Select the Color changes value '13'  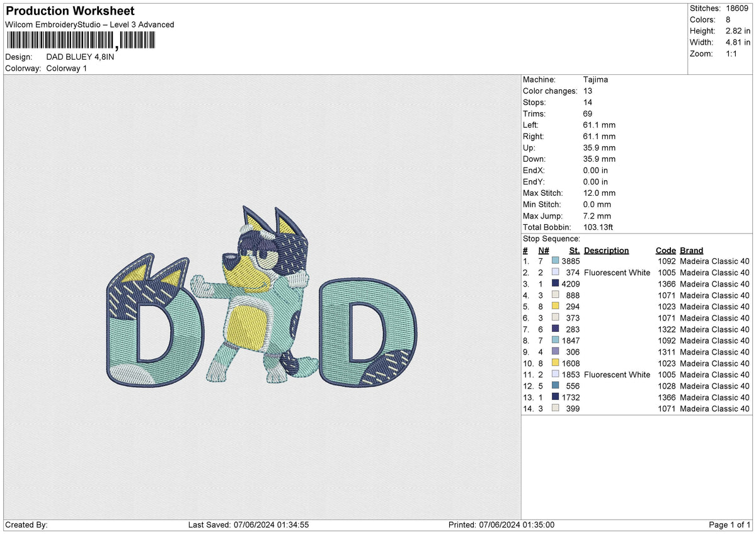[588, 91]
